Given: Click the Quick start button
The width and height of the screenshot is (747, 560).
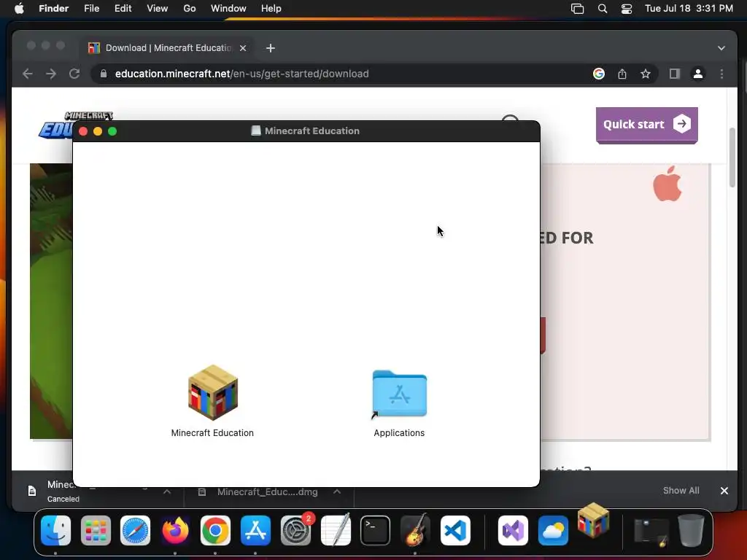Looking at the screenshot, I should click(647, 125).
